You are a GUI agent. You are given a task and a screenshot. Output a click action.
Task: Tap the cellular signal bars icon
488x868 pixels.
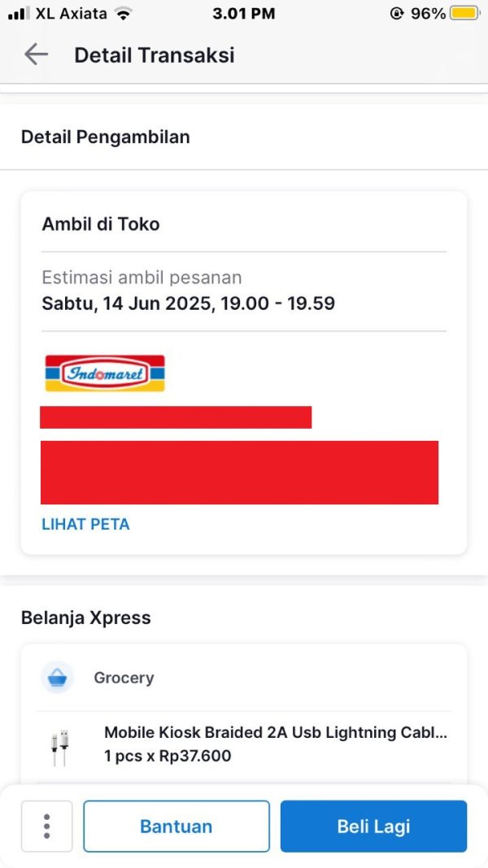19,14
